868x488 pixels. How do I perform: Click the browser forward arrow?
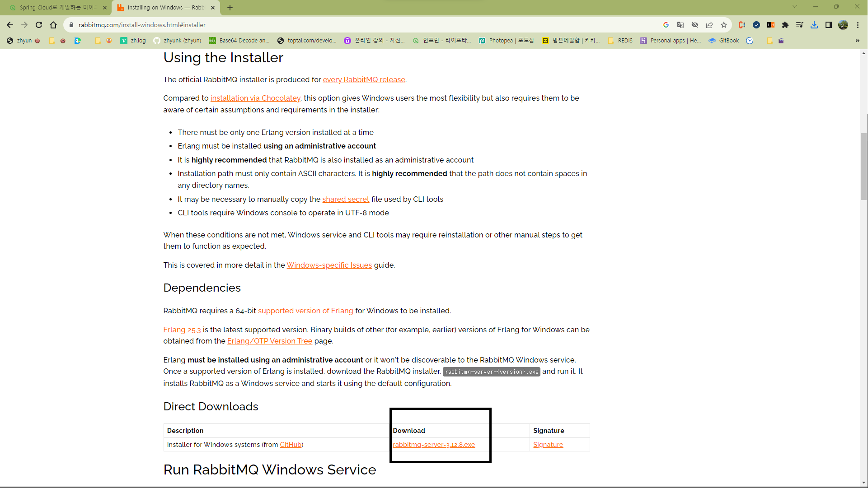(x=24, y=25)
